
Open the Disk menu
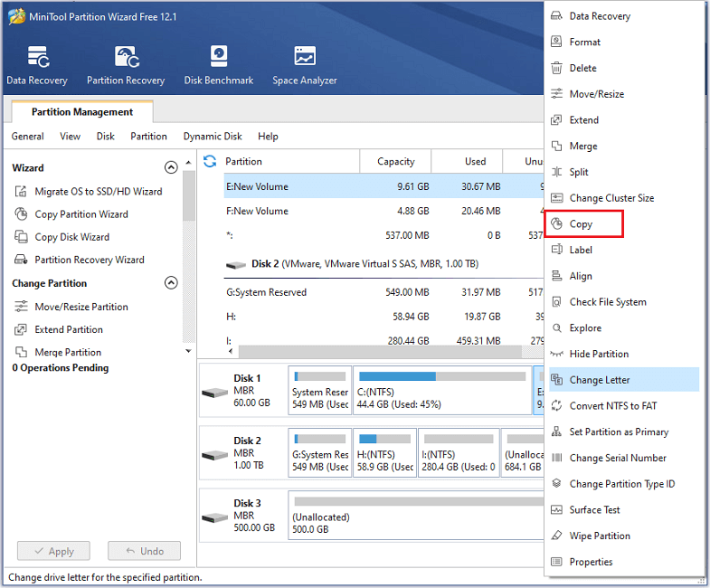[106, 137]
